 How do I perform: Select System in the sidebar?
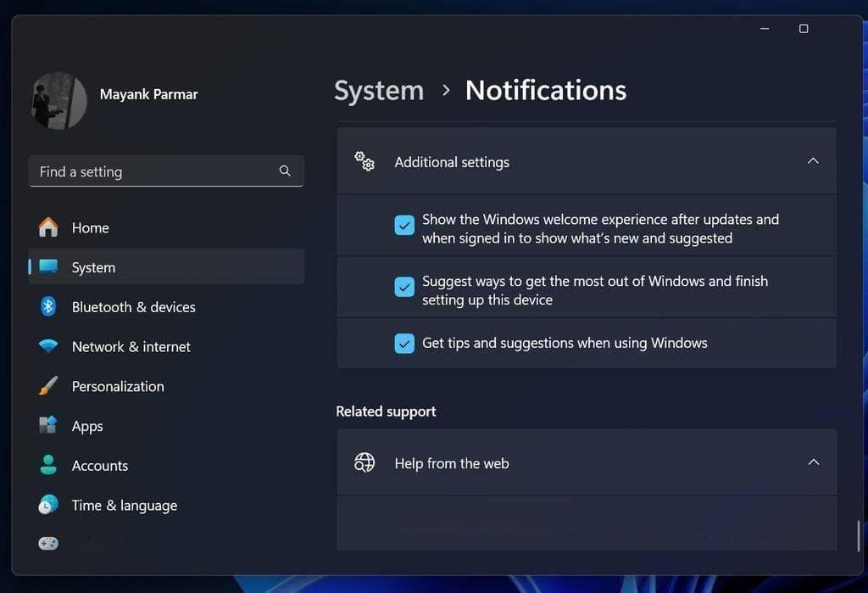pos(166,266)
